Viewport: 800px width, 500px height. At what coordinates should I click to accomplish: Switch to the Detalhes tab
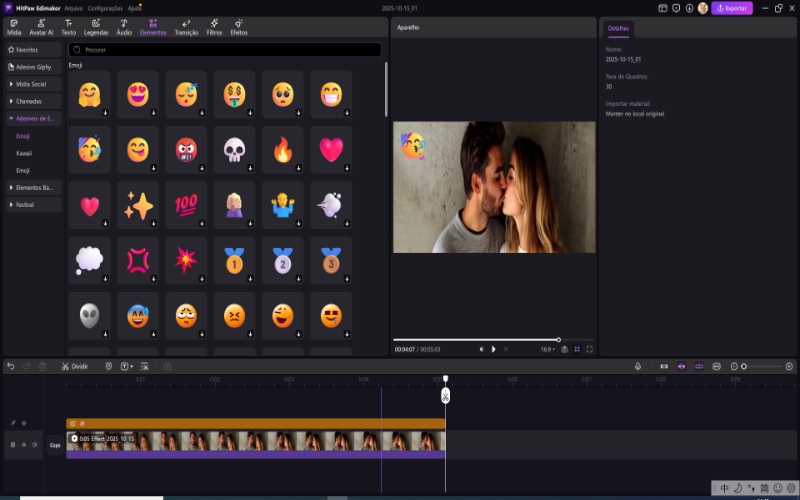tap(619, 29)
